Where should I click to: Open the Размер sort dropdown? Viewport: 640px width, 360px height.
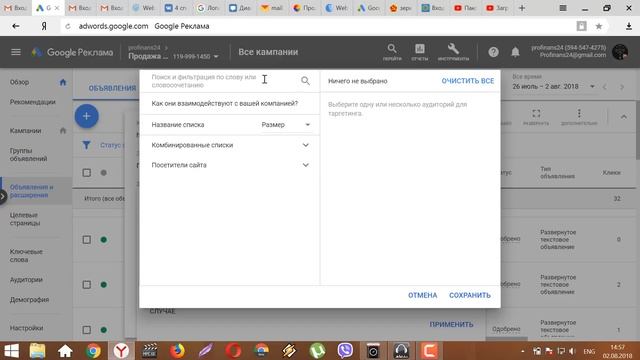coord(286,124)
